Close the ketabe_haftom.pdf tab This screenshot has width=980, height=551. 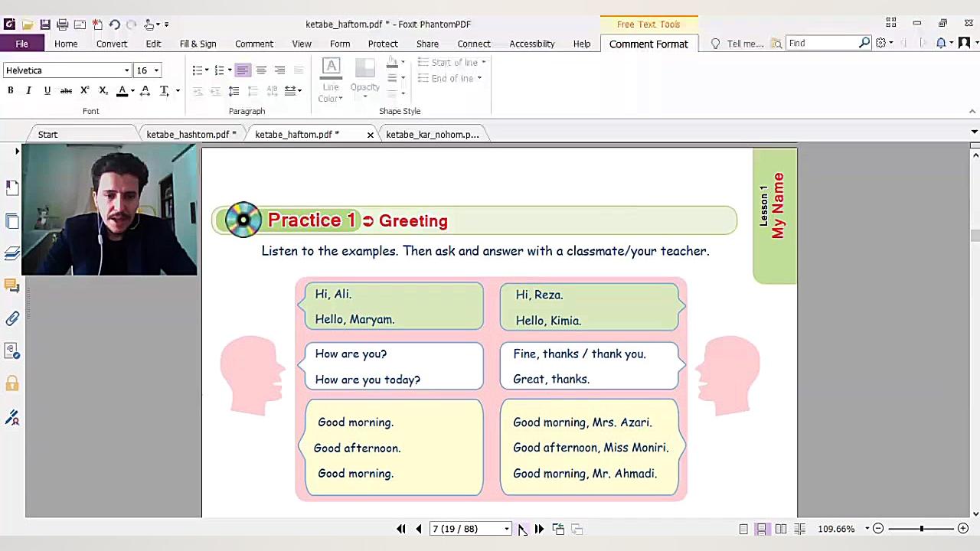coord(371,135)
